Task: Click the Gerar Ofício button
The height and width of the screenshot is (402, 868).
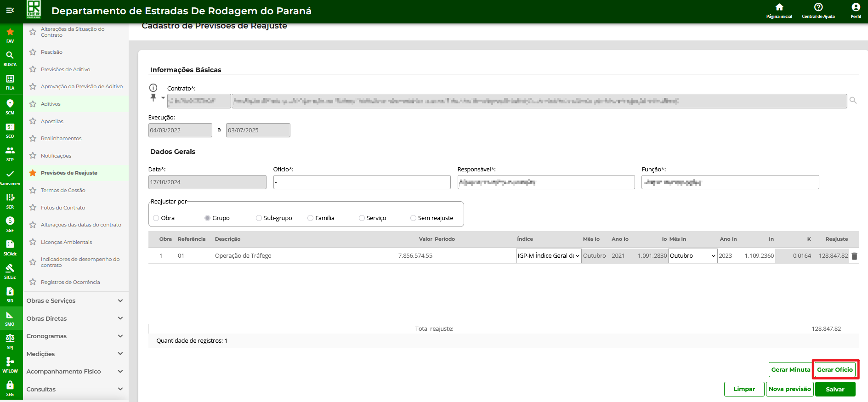Action: pos(834,370)
